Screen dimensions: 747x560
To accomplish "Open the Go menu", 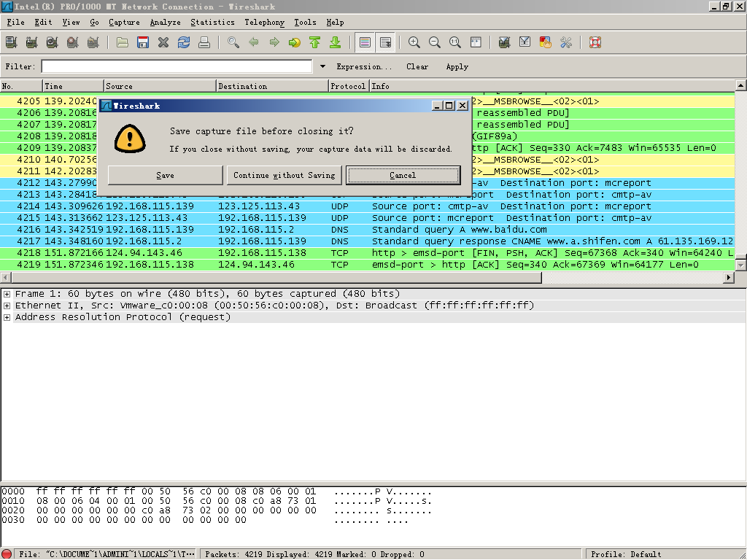I will coord(94,22).
